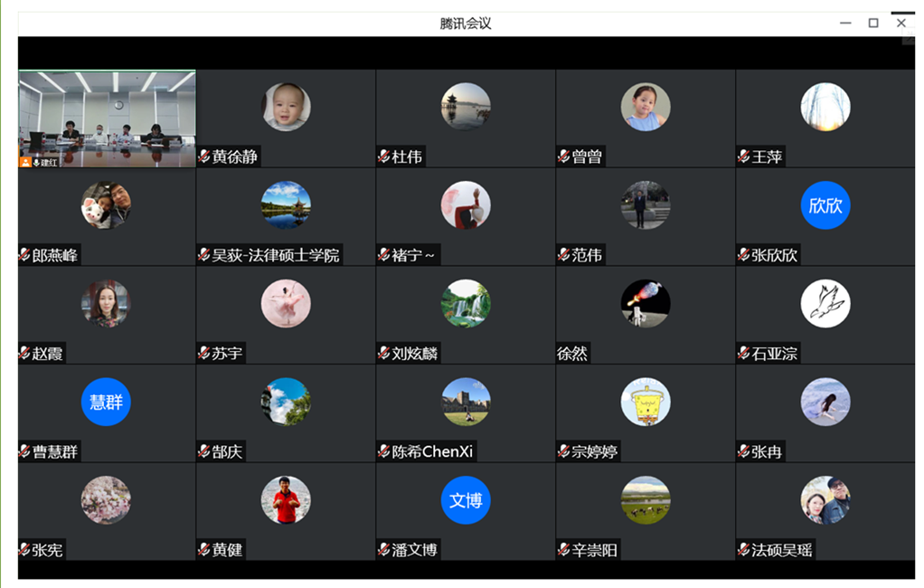Click the name label 吴荻-法律硕士学院
Screen dimensions: 924x588
pyautogui.click(x=276, y=255)
